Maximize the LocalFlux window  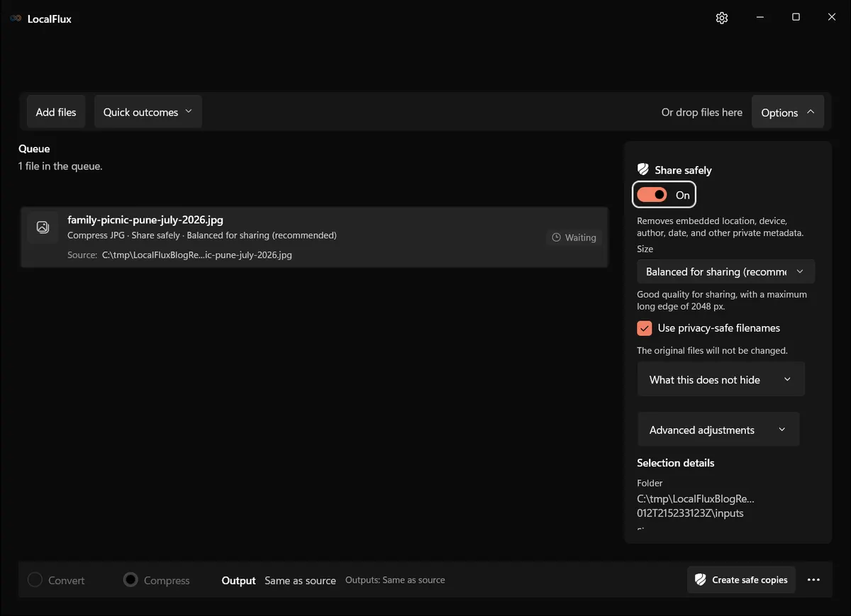[796, 18]
